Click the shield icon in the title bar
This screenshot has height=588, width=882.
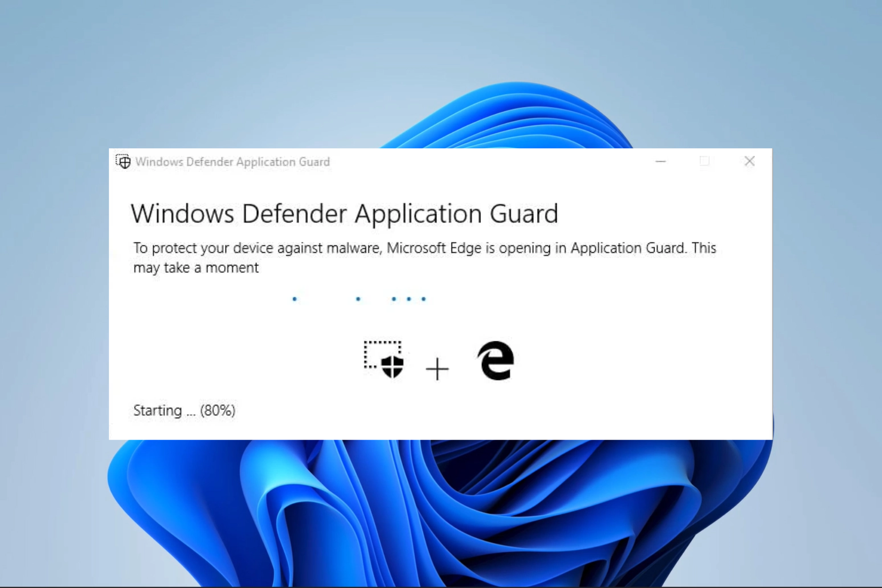coord(122,161)
